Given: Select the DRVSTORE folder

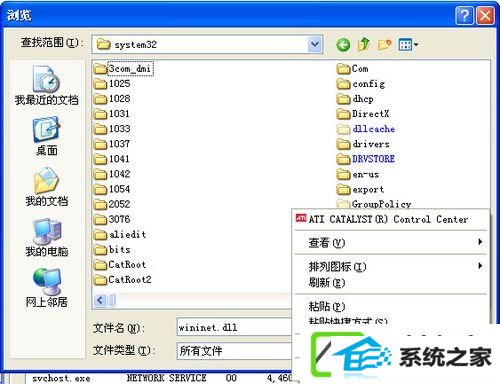Looking at the screenshot, I should (x=366, y=159).
